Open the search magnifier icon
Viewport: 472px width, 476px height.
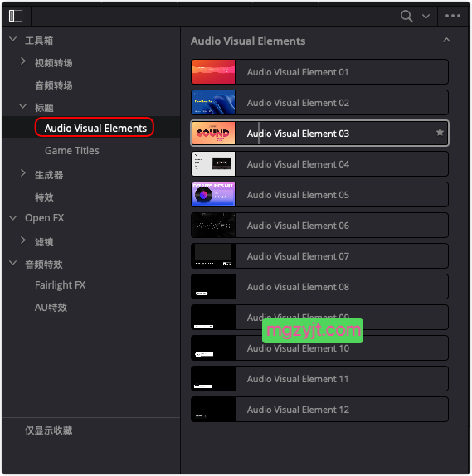pyautogui.click(x=406, y=16)
